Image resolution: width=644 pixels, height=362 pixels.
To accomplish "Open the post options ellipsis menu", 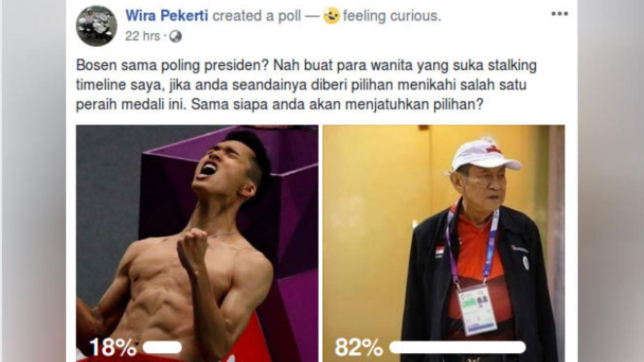I will [559, 14].
